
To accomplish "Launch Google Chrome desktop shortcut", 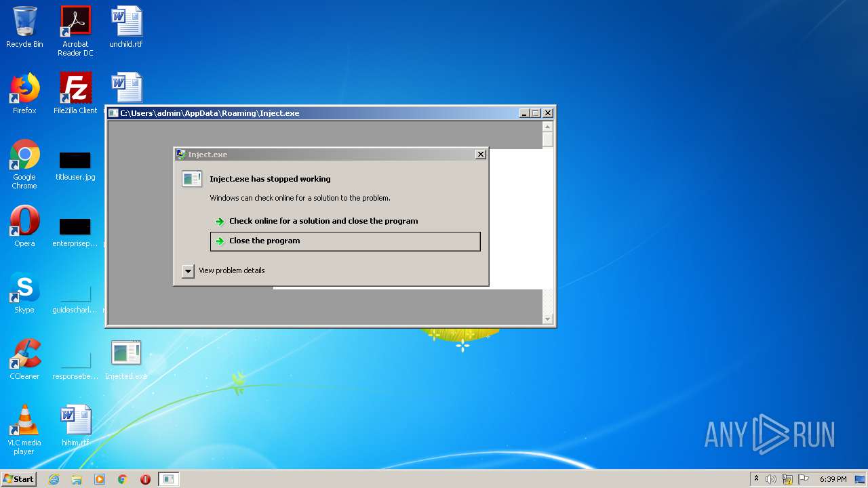I will (24, 165).
